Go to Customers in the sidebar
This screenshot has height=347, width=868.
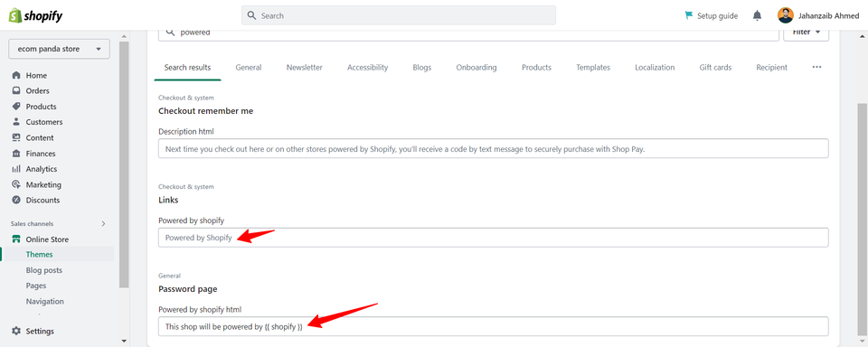point(44,122)
